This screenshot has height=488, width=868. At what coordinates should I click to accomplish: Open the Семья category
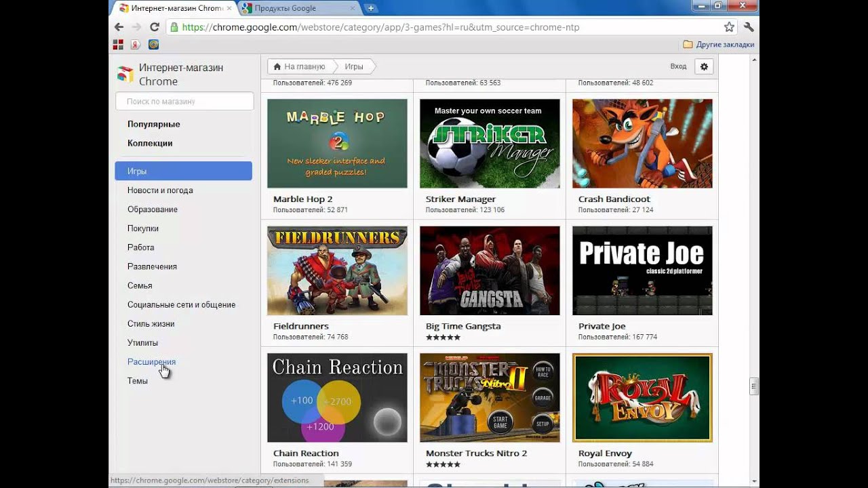pyautogui.click(x=140, y=285)
